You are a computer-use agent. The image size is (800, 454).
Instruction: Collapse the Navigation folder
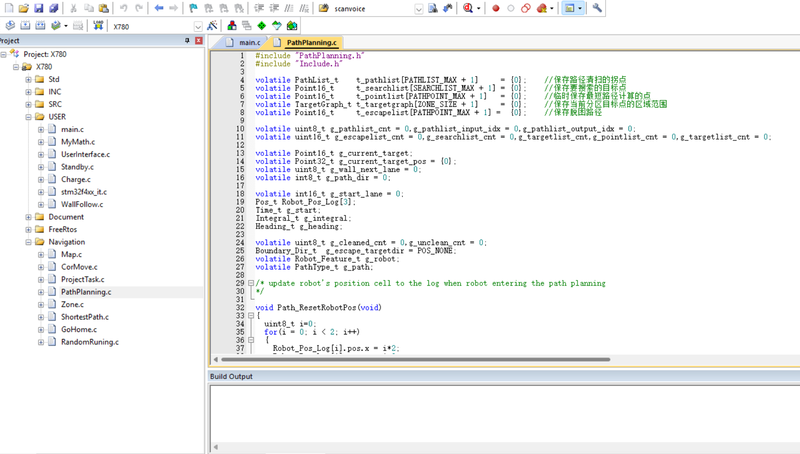pos(28,242)
